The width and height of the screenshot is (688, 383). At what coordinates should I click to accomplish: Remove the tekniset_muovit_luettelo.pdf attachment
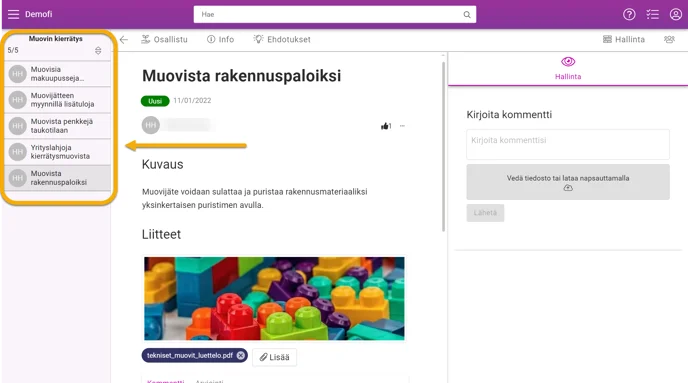[x=241, y=355]
